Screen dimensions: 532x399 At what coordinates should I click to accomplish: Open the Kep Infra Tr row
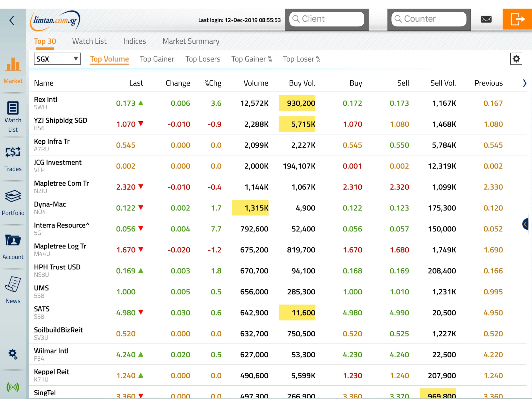point(277,145)
